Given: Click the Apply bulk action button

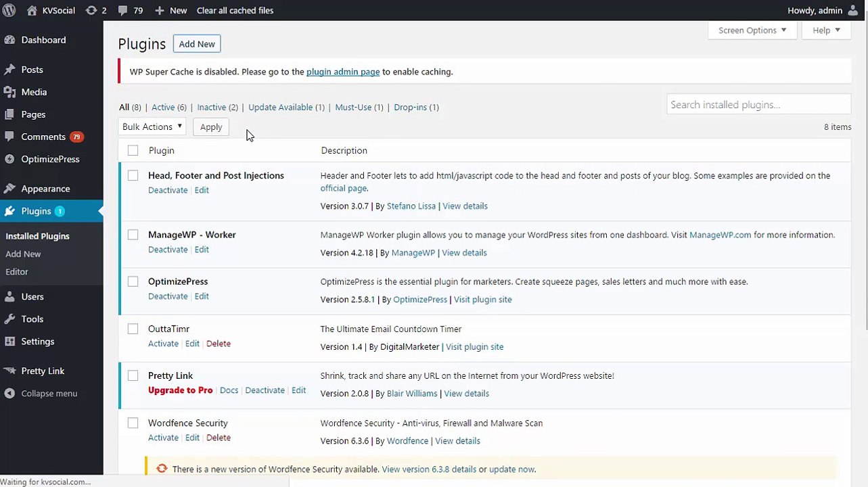Looking at the screenshot, I should click(x=211, y=126).
